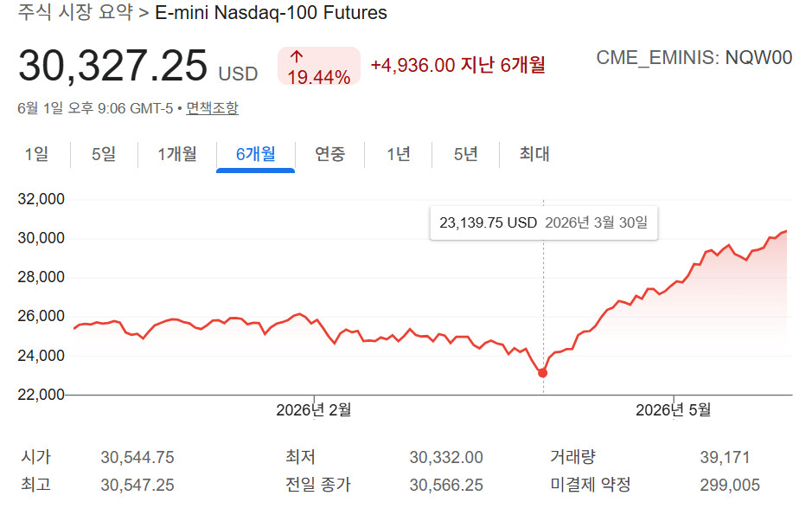Click the red up-arrow change icon

point(297,56)
